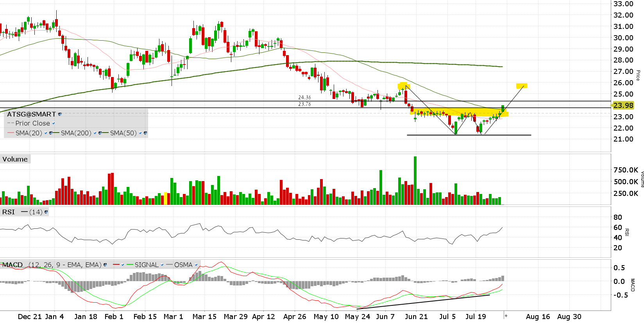Toggle SMA(200) line visibility checkbox
The image size is (644, 323).
point(95,133)
